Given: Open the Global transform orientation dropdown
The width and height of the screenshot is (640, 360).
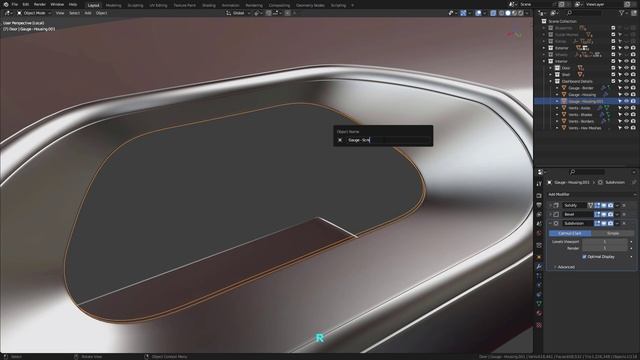Looking at the screenshot, I should pos(238,13).
